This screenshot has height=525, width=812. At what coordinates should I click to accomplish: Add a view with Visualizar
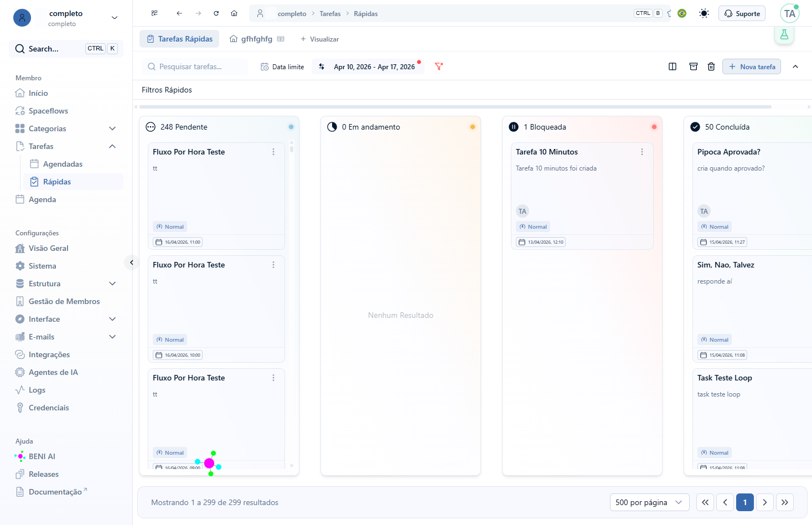(x=319, y=39)
